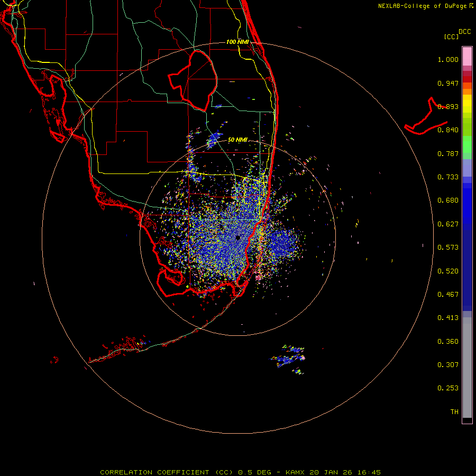Select the 1.000 legend value

click(x=448, y=59)
